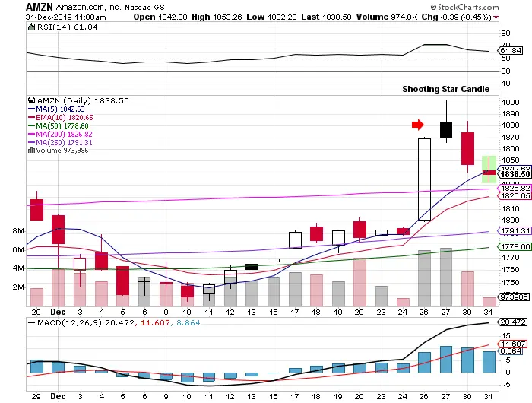Click the 1820.65 price axis tag
This screenshot has width=532, height=403.
(515, 196)
